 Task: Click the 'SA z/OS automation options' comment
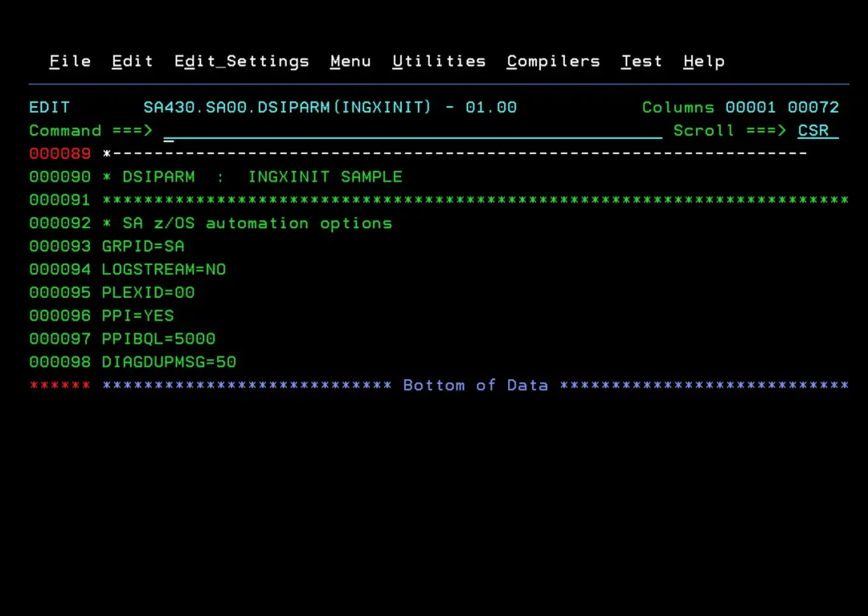pos(257,223)
